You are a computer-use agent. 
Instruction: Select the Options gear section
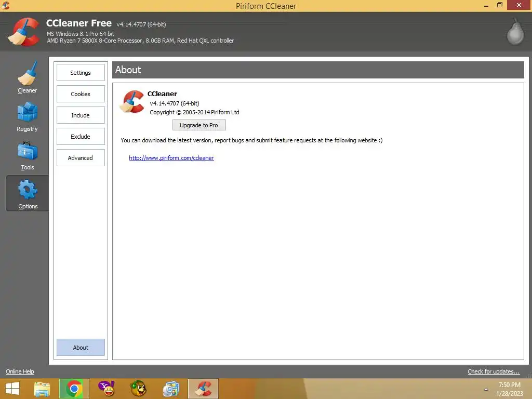(x=28, y=194)
